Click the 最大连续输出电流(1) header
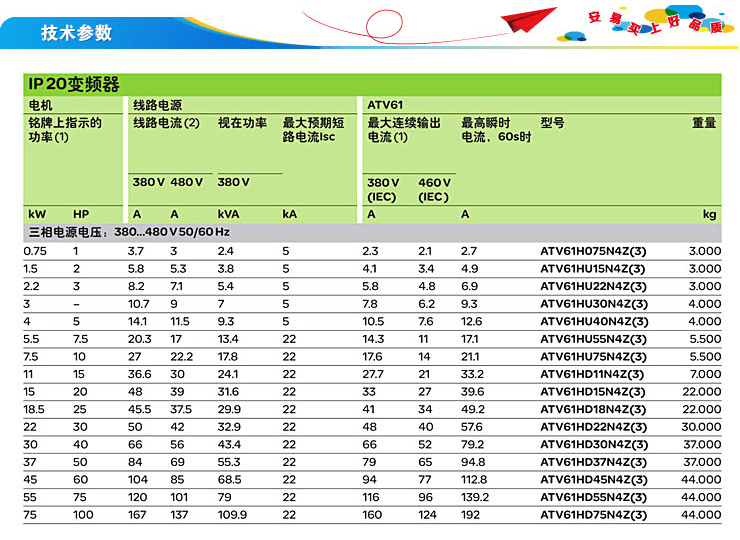 pyautogui.click(x=404, y=130)
